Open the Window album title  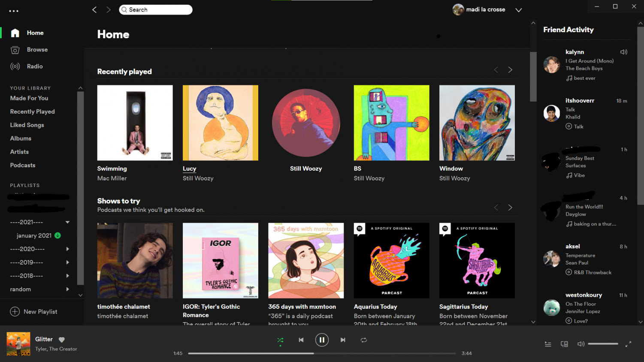click(451, 169)
